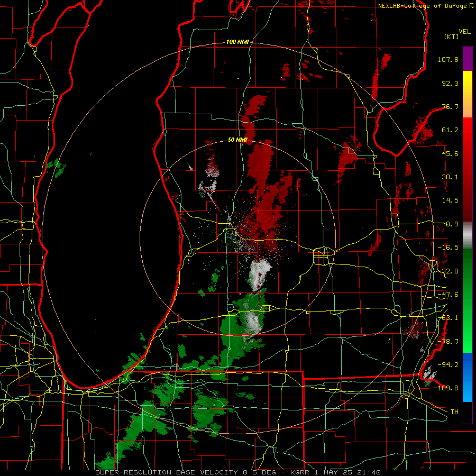
Task: Click the VEL legend title
Action: pos(464,32)
